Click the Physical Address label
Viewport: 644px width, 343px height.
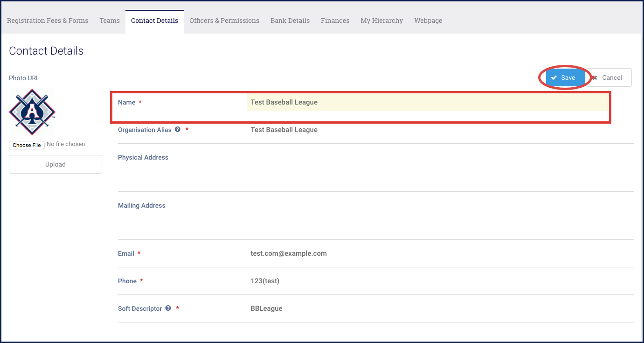coord(143,157)
